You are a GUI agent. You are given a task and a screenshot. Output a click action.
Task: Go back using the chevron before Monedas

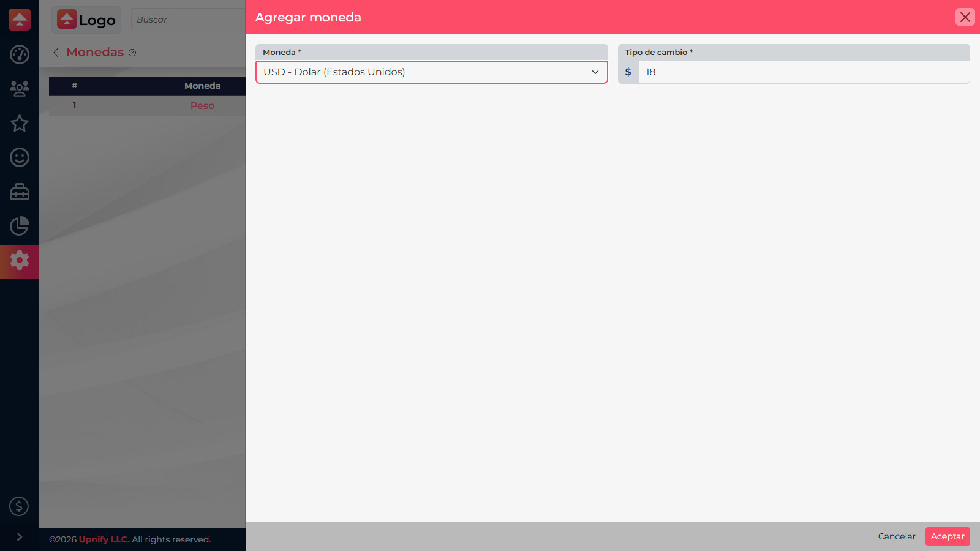pos(56,53)
